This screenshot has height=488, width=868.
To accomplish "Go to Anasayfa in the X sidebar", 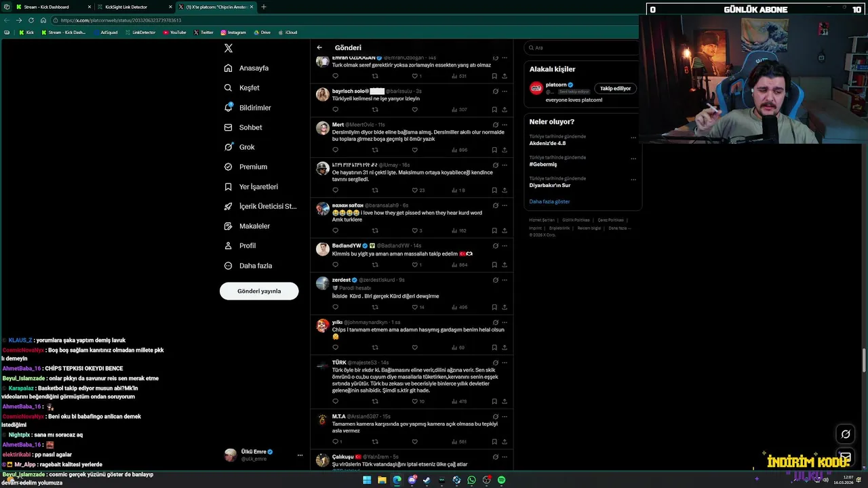I will (246, 68).
